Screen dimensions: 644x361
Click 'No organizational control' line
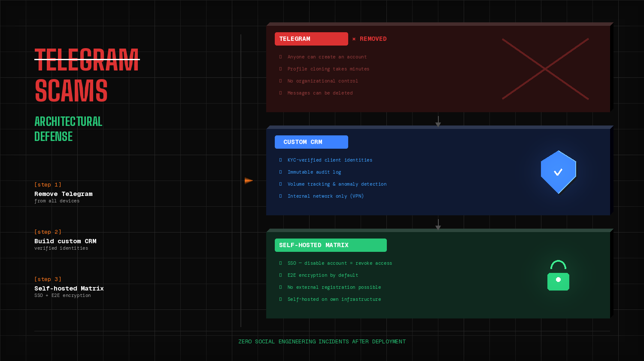tap(323, 81)
